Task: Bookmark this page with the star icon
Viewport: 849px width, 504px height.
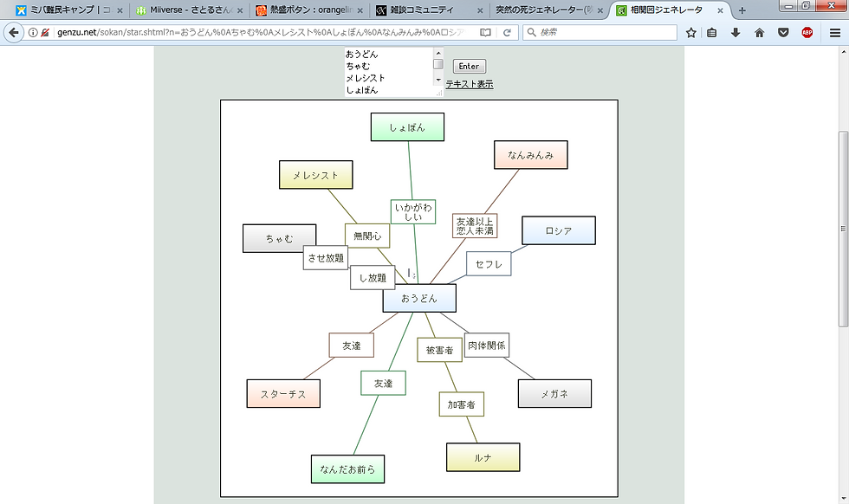Action: [x=691, y=33]
